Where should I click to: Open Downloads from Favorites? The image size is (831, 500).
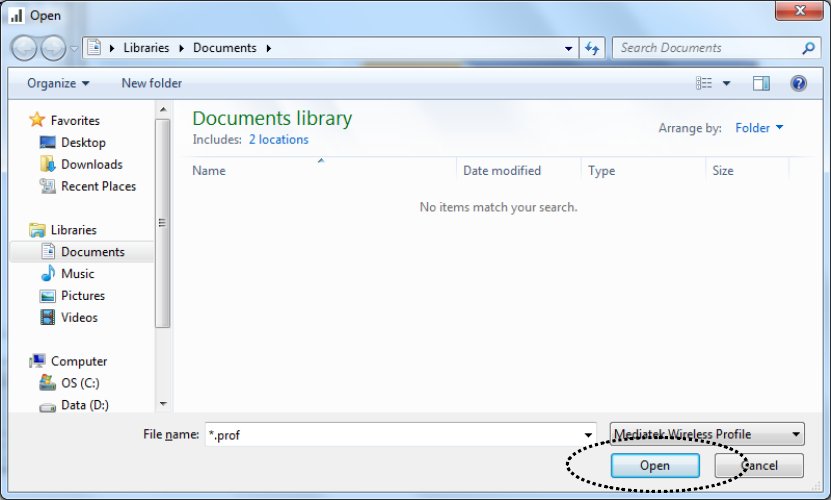coord(92,164)
